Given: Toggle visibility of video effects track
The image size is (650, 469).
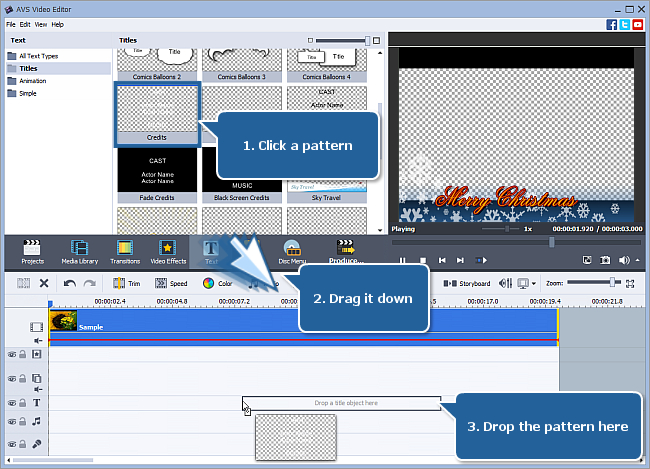Looking at the screenshot, I should click(12, 354).
